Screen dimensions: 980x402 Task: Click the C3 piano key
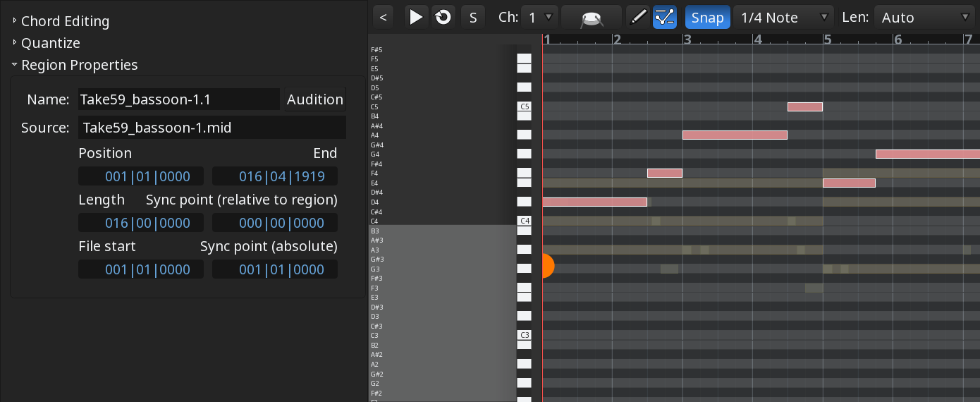[524, 335]
